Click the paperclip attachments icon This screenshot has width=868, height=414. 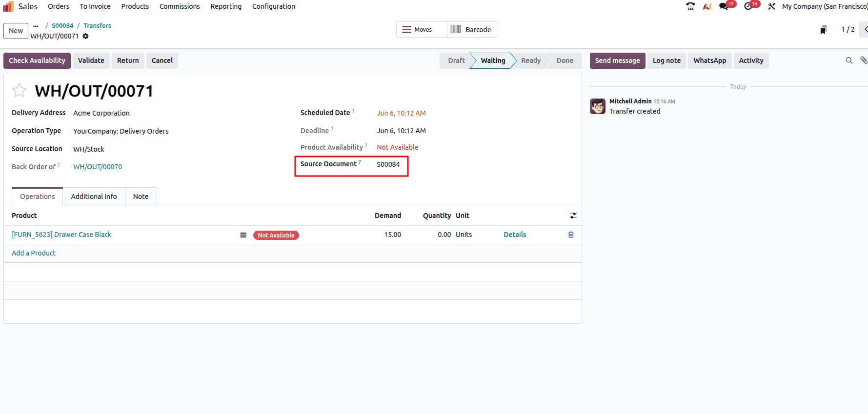(x=864, y=60)
